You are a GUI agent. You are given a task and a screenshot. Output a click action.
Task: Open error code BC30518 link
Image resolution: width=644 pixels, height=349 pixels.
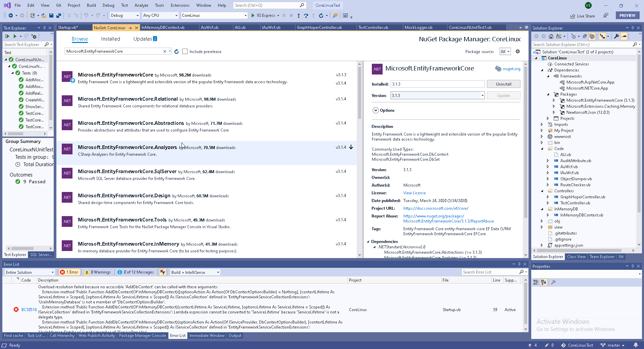29,310
